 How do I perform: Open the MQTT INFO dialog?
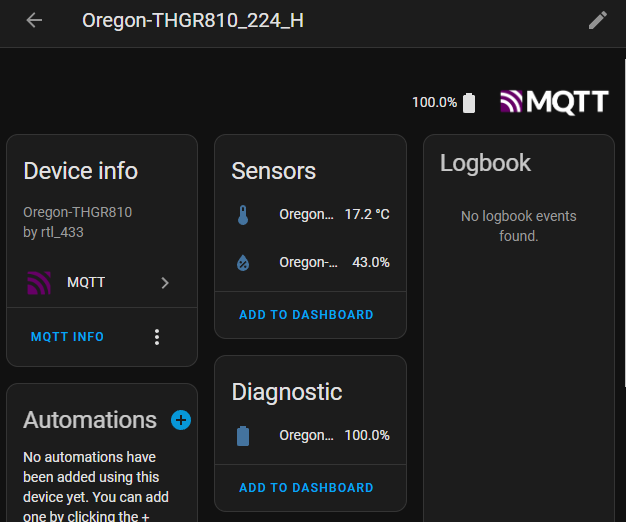point(67,337)
